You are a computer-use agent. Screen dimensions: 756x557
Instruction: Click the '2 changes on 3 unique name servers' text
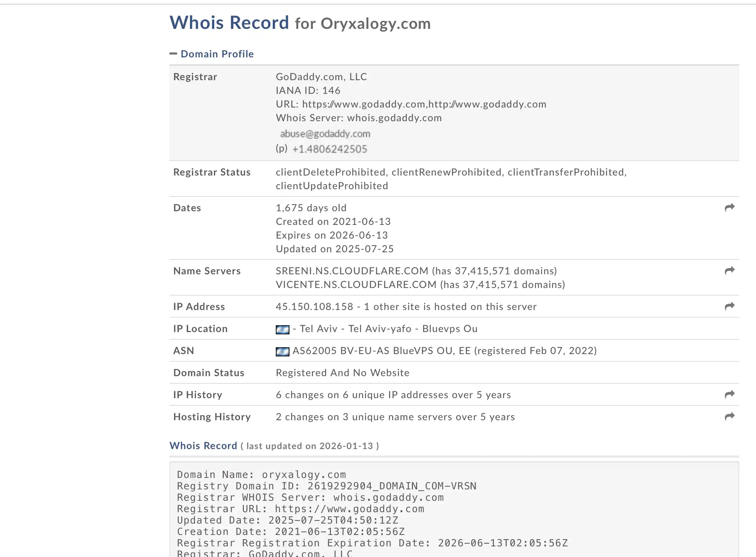coord(395,417)
